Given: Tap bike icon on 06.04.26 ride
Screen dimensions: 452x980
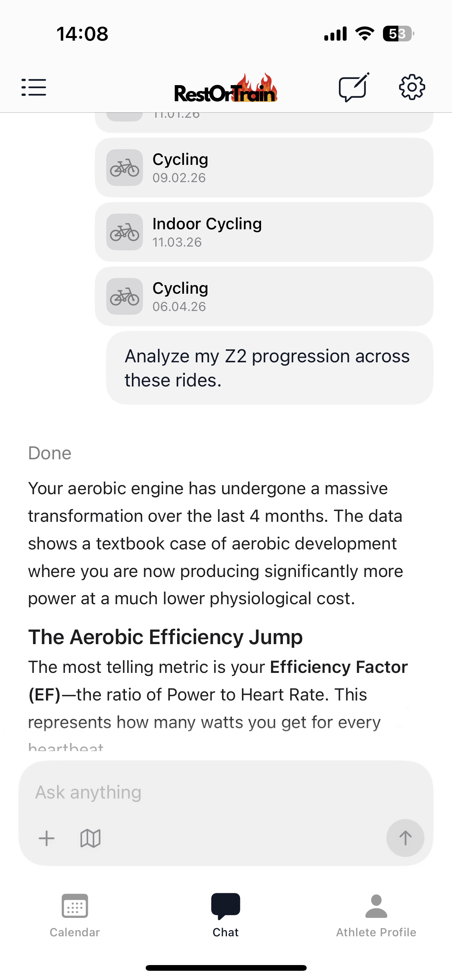Looking at the screenshot, I should click(x=125, y=297).
